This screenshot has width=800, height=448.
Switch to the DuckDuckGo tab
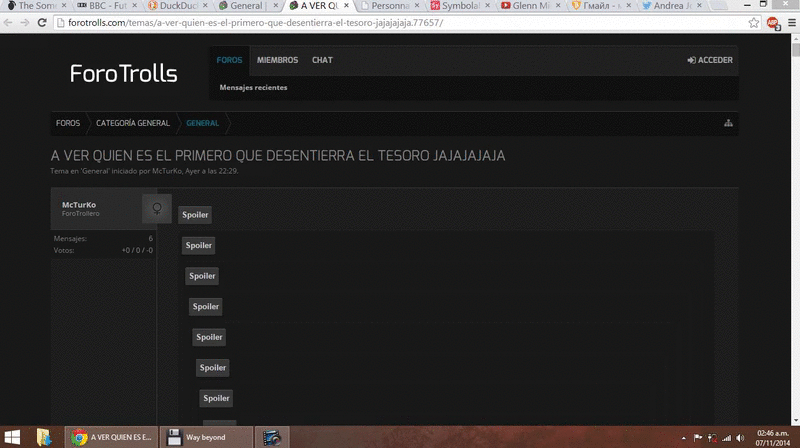176,6
